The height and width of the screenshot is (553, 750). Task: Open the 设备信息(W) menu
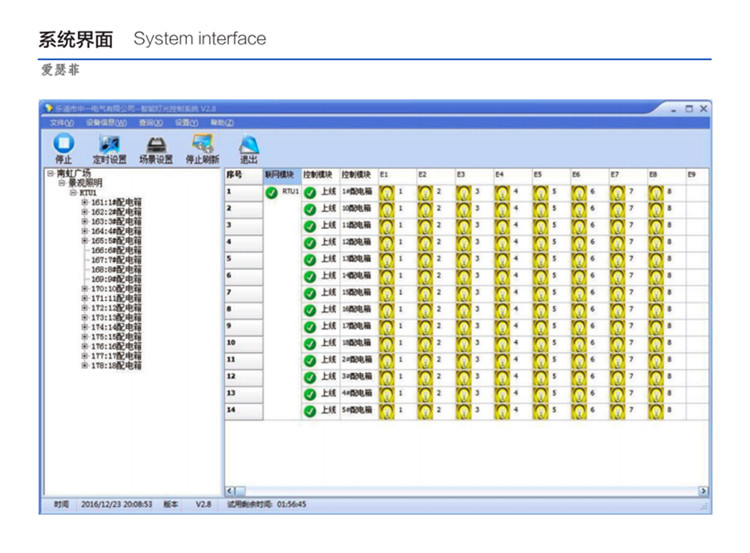[x=106, y=123]
